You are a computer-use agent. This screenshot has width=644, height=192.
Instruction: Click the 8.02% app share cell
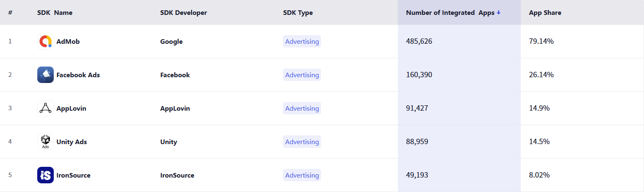pos(539,175)
